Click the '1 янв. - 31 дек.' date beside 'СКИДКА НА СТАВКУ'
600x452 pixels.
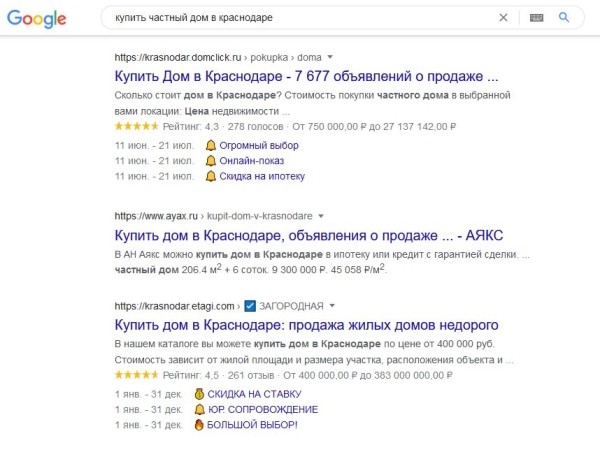tap(148, 394)
